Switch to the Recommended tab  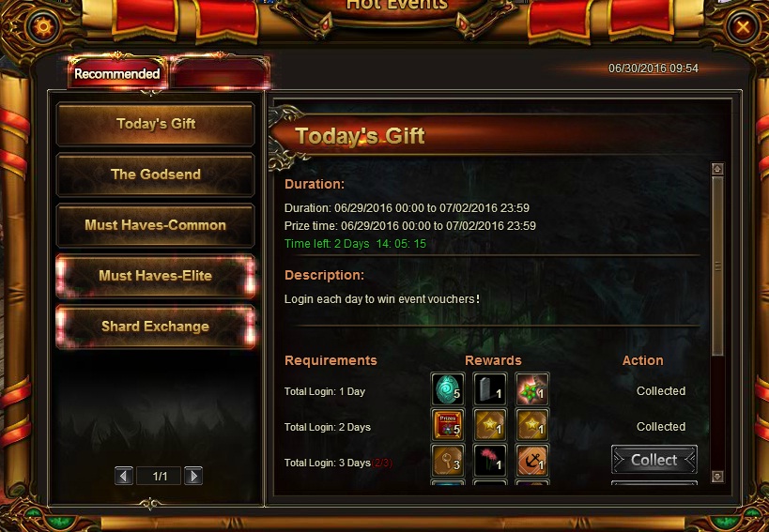point(117,73)
